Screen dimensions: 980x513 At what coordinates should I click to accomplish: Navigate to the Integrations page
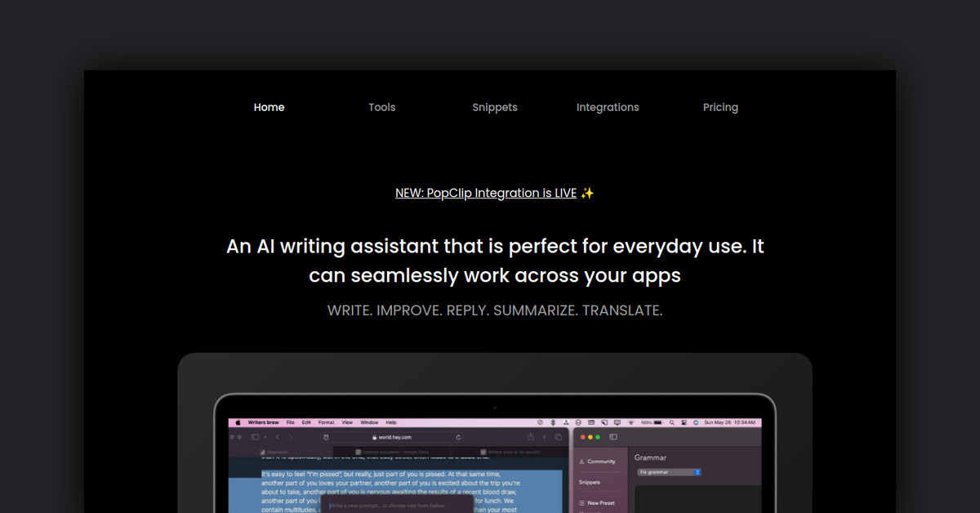tap(608, 107)
